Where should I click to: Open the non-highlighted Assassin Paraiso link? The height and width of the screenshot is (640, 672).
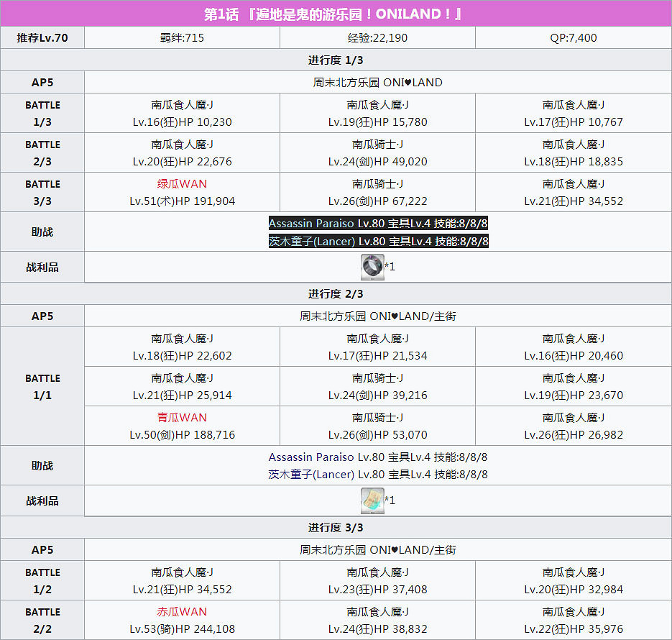[x=311, y=457]
